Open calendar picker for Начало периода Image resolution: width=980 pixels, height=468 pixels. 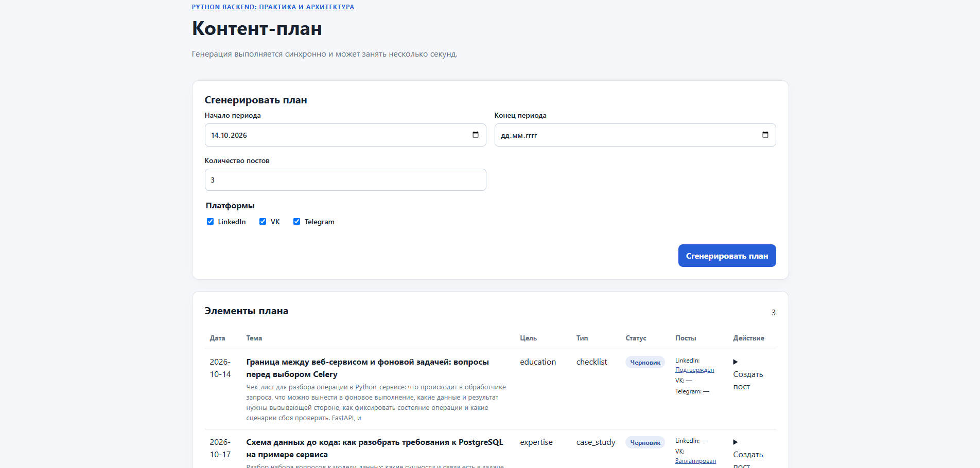tap(476, 135)
